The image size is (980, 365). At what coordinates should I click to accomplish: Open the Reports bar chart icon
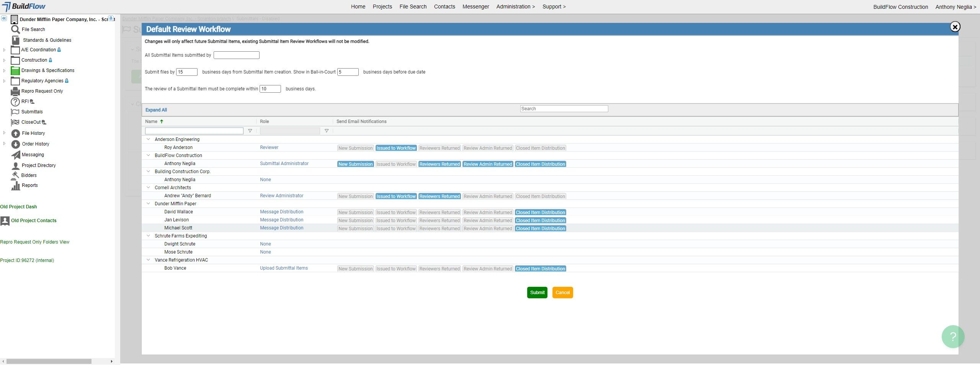pyautogui.click(x=15, y=186)
